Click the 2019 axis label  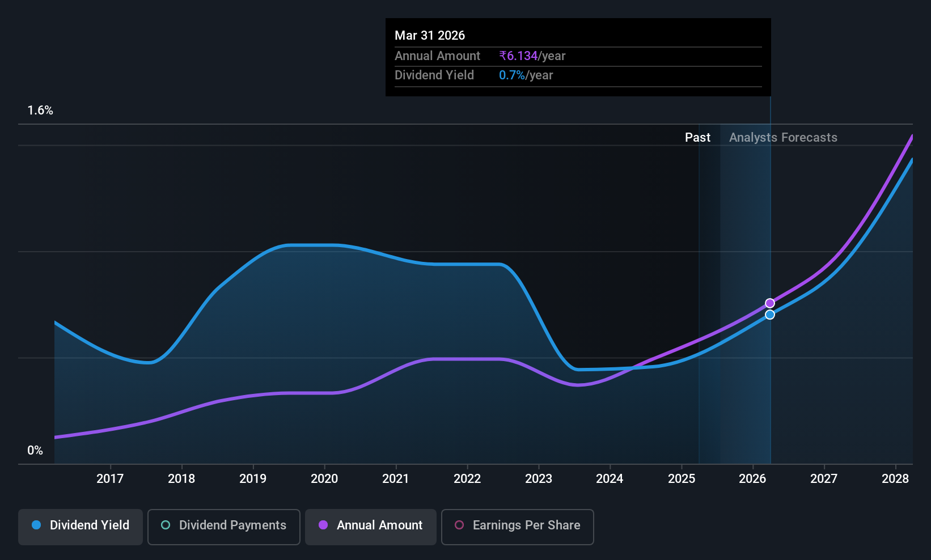(253, 479)
